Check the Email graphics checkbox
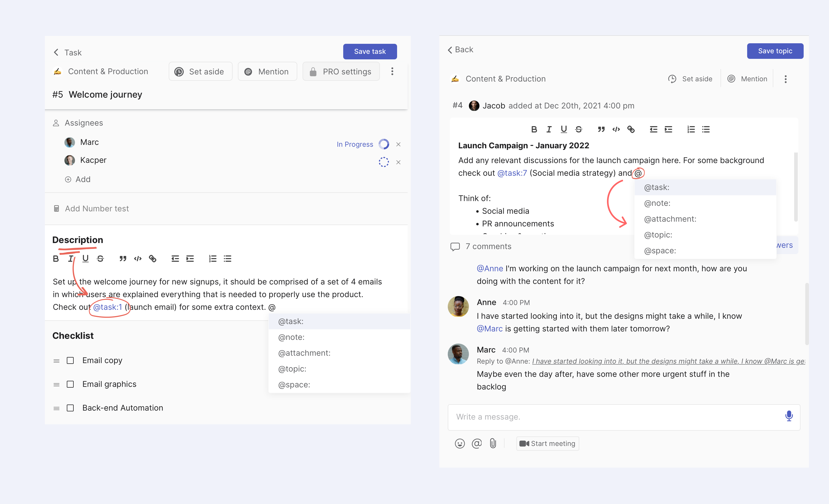The width and height of the screenshot is (829, 504). point(70,384)
